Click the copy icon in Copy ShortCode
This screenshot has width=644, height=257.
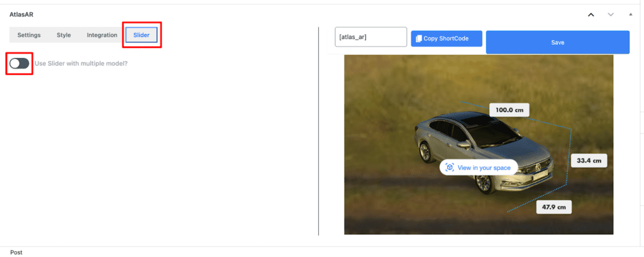pyautogui.click(x=418, y=38)
